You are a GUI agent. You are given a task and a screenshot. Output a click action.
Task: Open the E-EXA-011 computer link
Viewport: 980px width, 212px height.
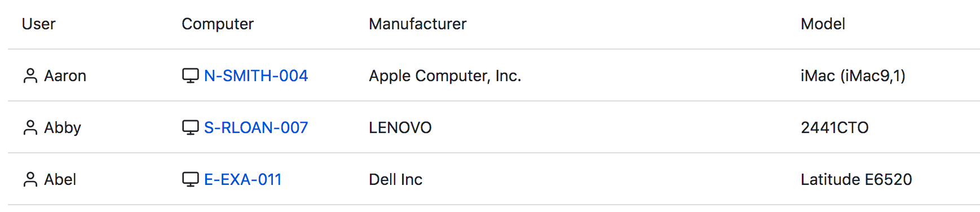[x=242, y=179]
